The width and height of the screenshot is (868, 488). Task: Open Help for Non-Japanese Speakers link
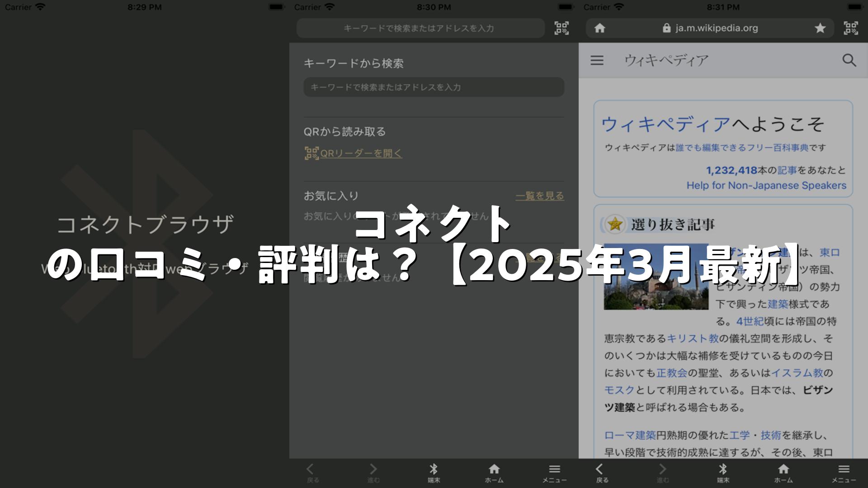click(766, 185)
